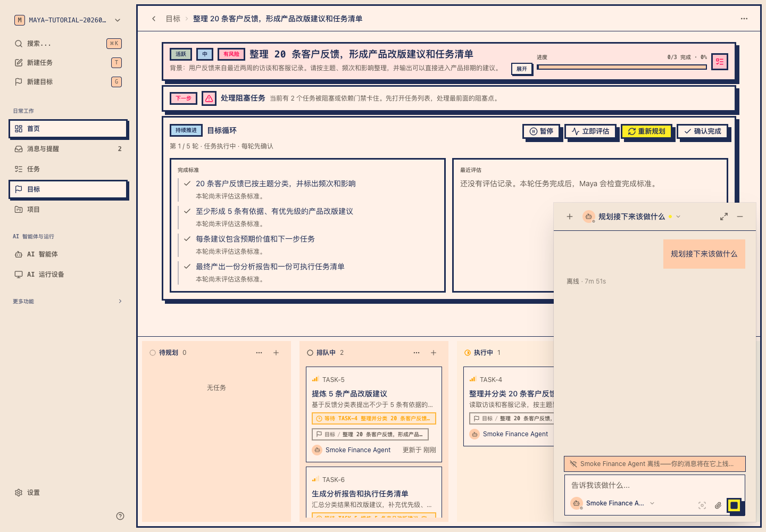Start a new chat with plus icon

(x=570, y=217)
